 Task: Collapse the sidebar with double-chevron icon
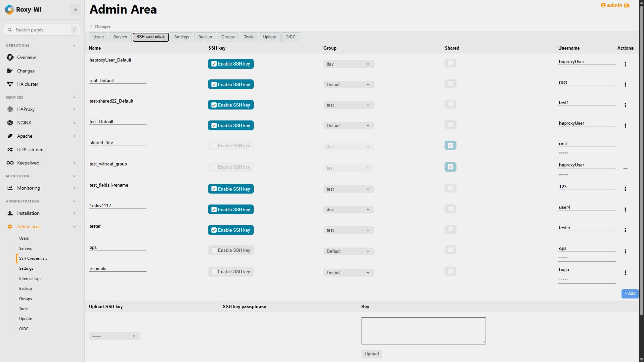[x=75, y=10]
